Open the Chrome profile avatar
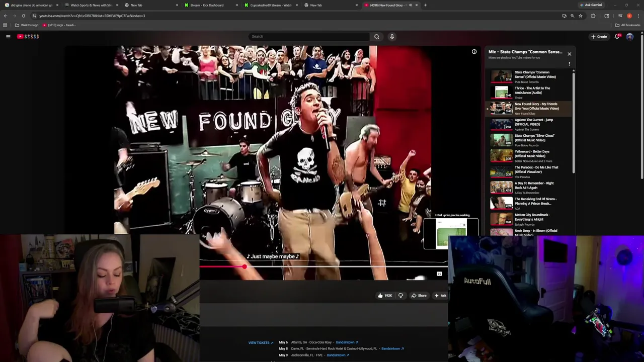Screen dimensions: 644x362 tap(629, 16)
